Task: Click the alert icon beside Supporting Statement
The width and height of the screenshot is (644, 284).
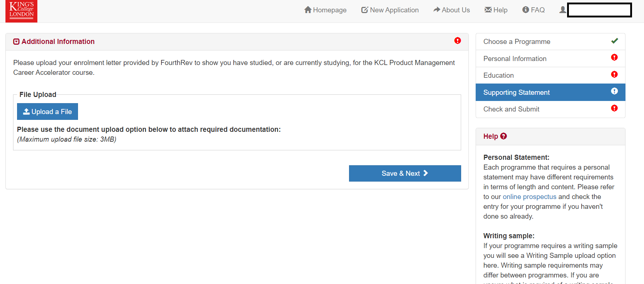Action: [614, 91]
